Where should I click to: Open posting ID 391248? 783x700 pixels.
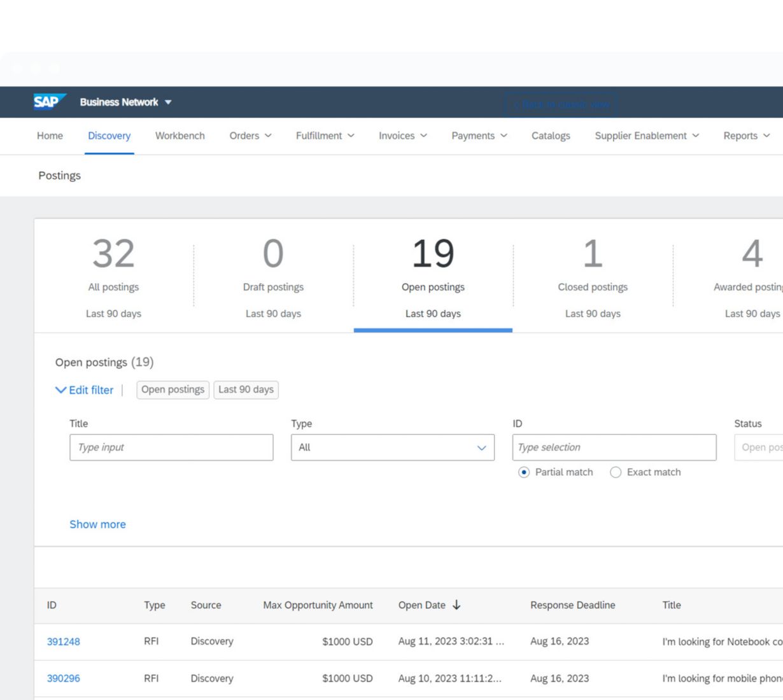(64, 641)
